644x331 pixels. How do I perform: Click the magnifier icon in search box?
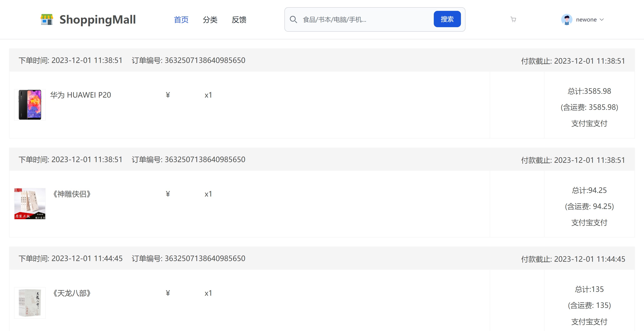[x=293, y=19]
